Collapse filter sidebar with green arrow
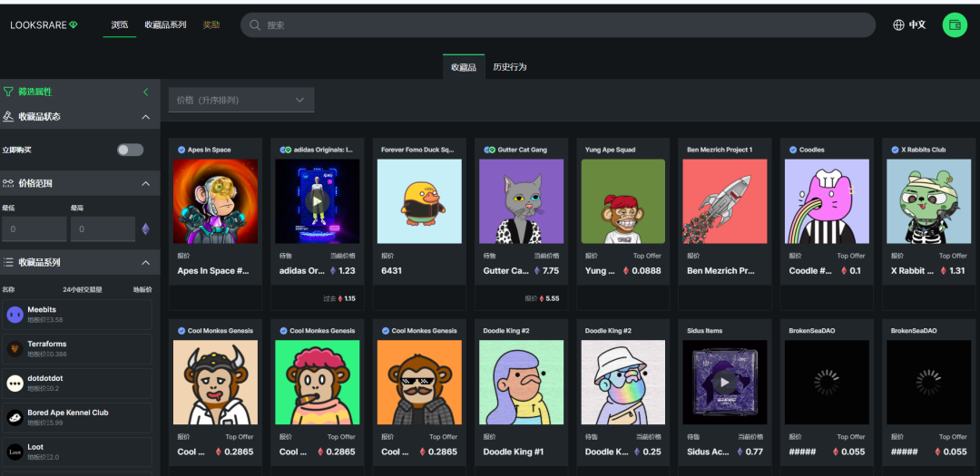980x476 pixels. point(146,92)
